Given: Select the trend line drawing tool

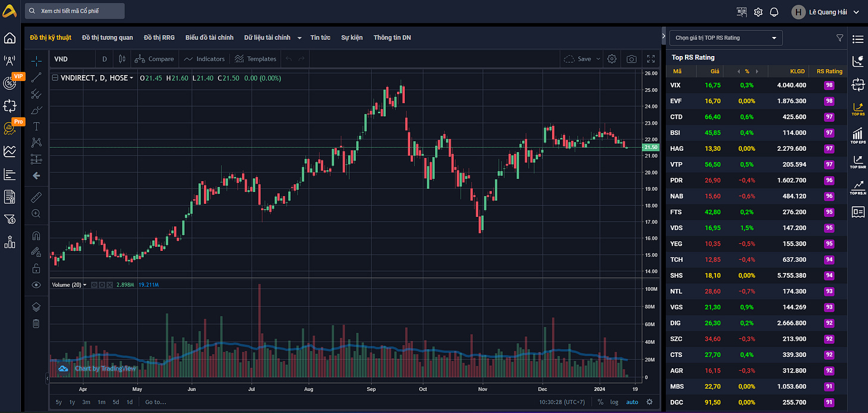Looking at the screenshot, I should (x=36, y=77).
